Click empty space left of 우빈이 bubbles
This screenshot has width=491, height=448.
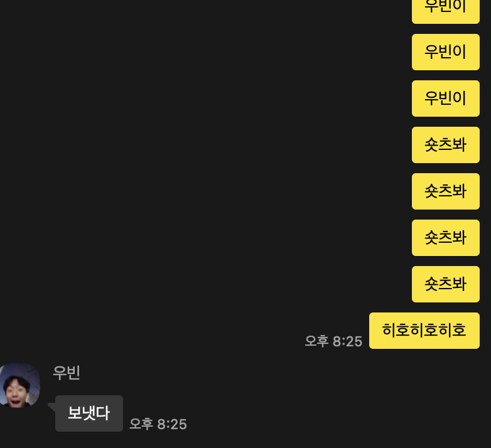203,60
